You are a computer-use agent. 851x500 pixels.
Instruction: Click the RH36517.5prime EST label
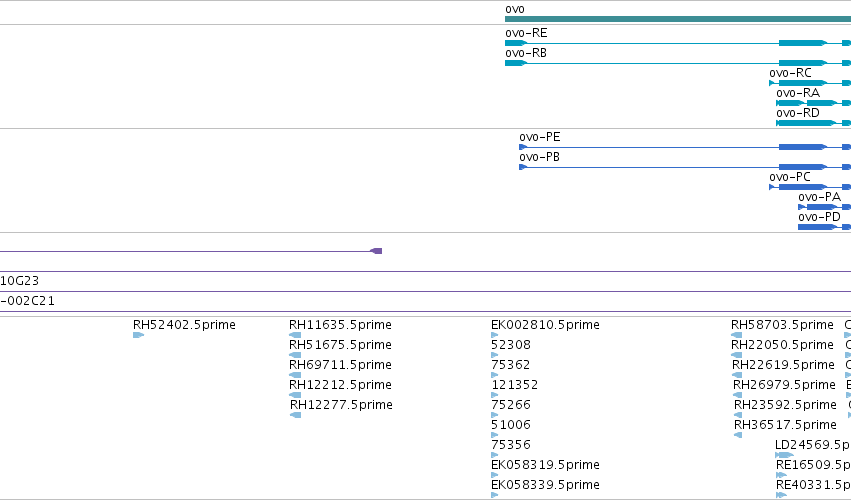pos(785,426)
